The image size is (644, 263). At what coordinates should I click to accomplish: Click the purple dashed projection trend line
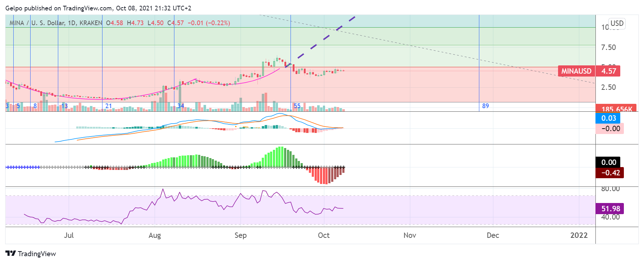[x=320, y=42]
